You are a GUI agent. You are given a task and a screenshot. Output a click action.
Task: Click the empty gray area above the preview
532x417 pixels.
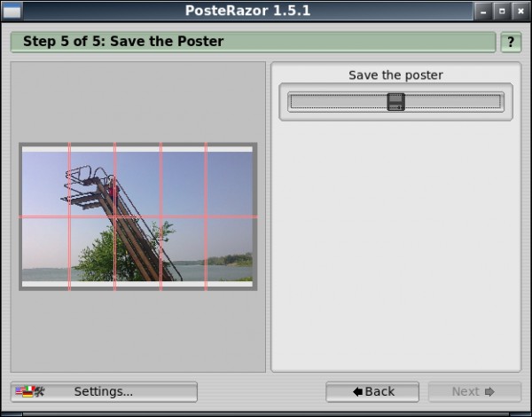click(x=137, y=102)
